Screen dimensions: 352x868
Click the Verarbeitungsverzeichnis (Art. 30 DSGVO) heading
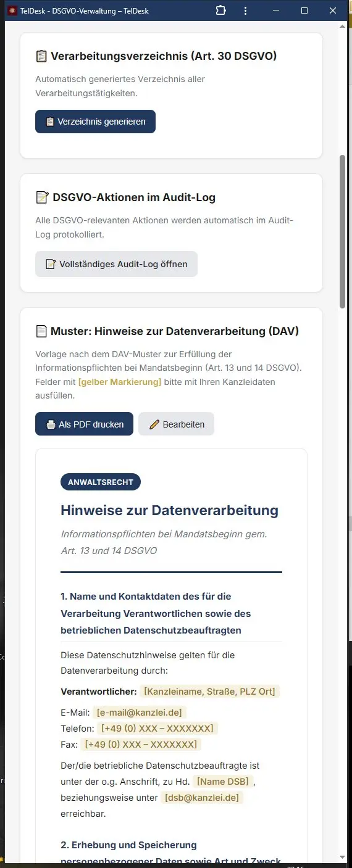click(164, 56)
